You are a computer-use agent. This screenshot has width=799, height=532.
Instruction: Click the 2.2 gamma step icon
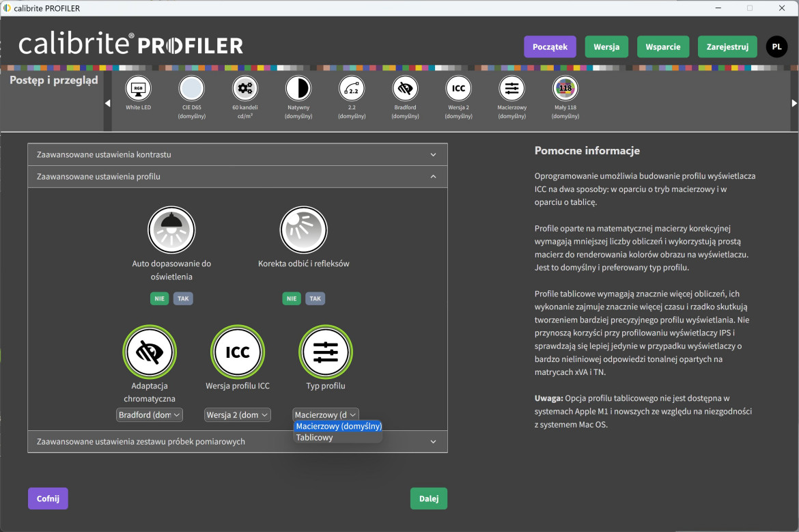[x=352, y=89]
